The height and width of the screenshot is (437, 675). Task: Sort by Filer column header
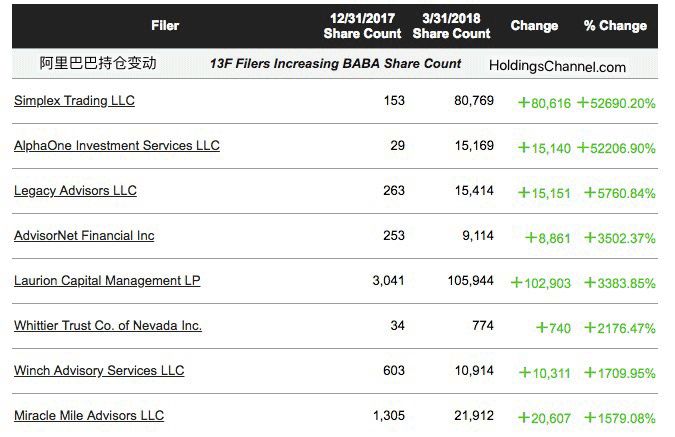[165, 25]
